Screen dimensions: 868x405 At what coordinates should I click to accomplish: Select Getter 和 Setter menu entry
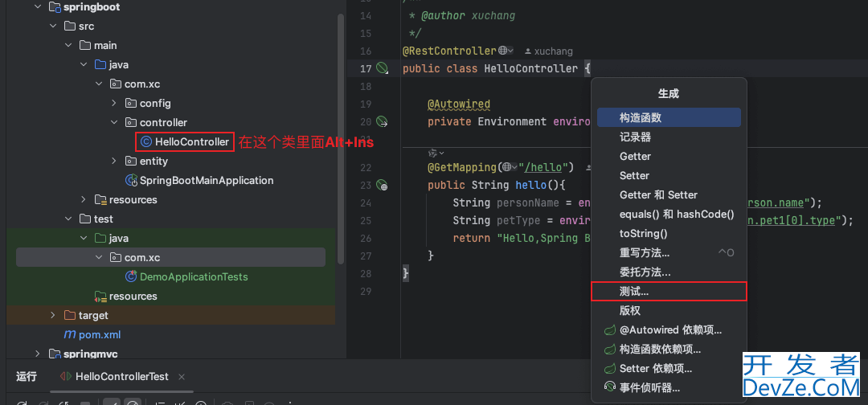tap(669, 194)
